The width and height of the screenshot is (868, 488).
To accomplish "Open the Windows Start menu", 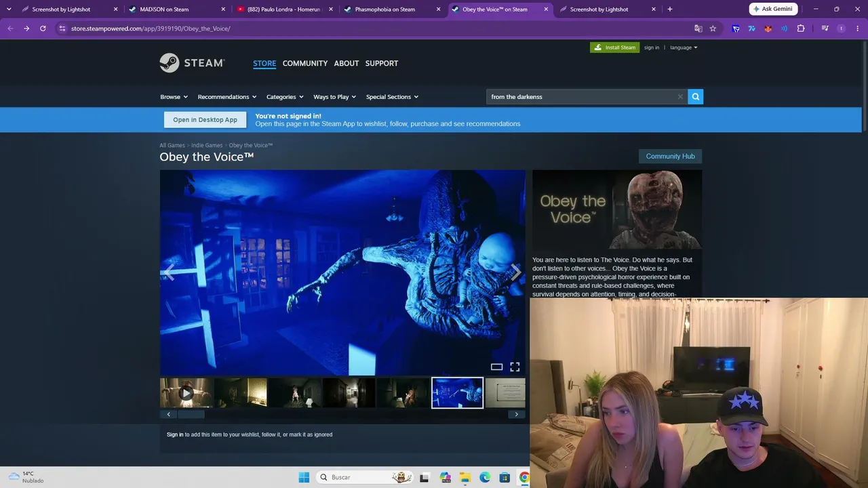I will 304,477.
